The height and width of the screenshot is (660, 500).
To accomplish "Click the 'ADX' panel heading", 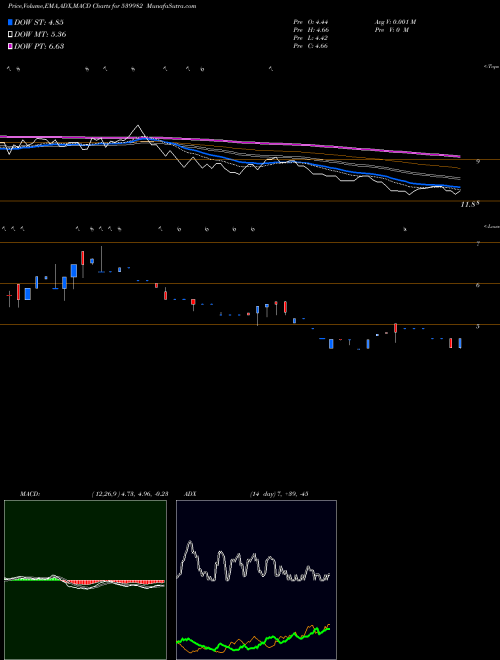I will [x=190, y=493].
